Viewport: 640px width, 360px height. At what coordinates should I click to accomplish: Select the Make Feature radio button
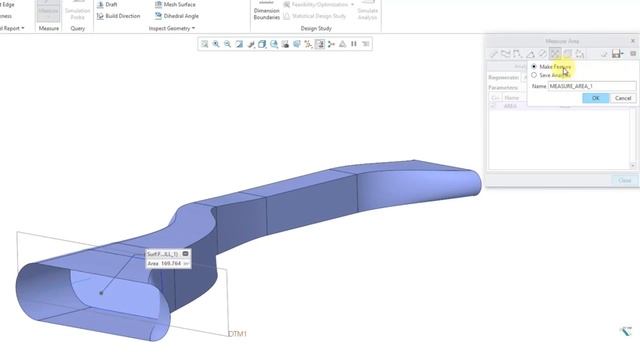tap(534, 66)
